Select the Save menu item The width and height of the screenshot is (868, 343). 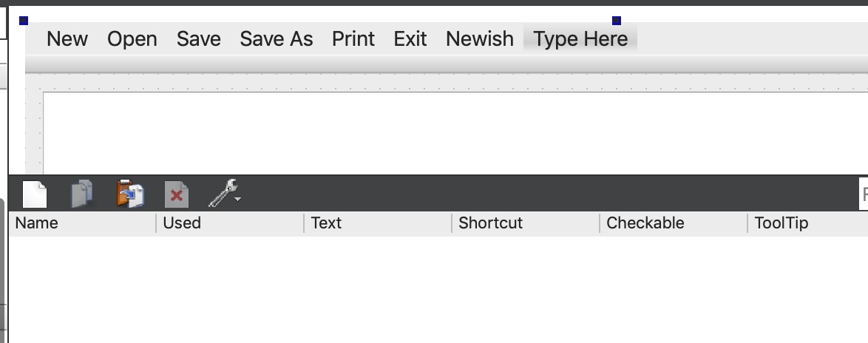pyautogui.click(x=199, y=39)
